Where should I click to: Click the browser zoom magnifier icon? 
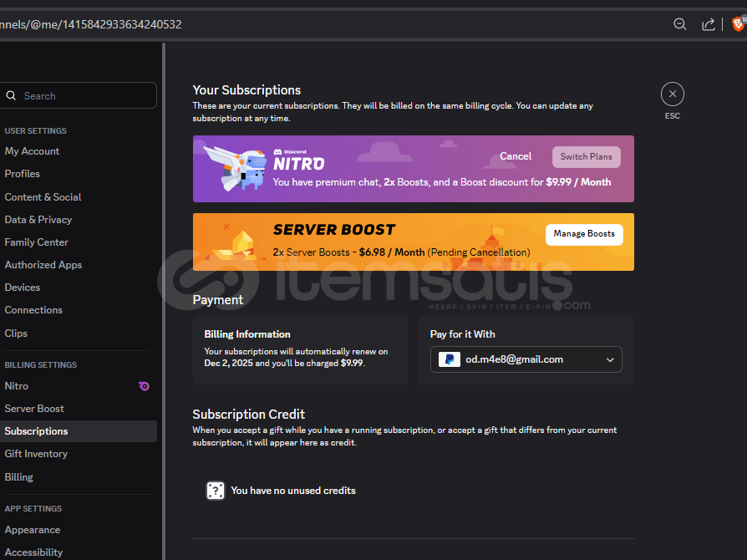pos(680,24)
